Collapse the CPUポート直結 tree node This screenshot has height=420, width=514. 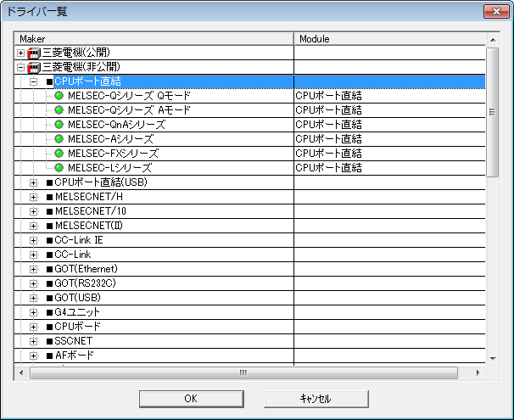pos(34,81)
